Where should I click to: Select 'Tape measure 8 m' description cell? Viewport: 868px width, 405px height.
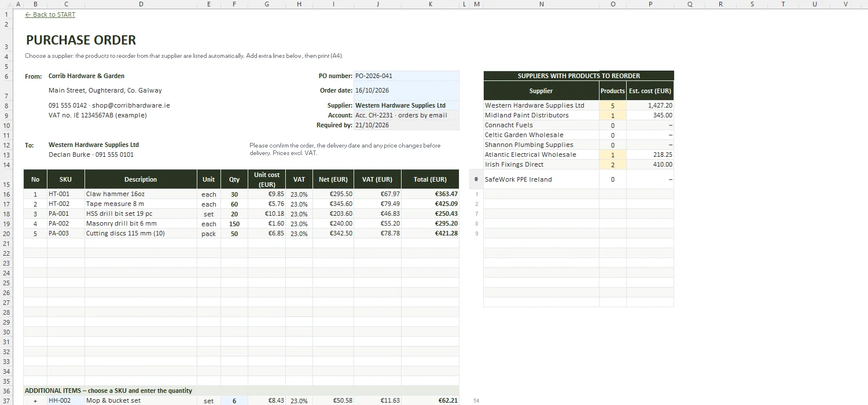141,204
